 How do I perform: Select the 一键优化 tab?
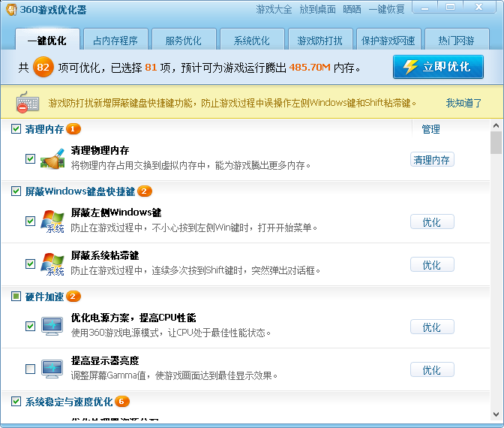click(x=47, y=40)
